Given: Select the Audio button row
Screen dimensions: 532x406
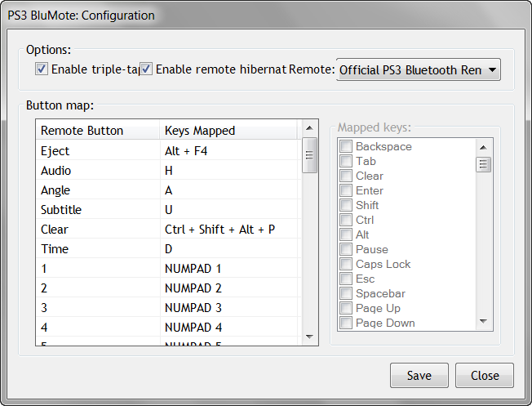Looking at the screenshot, I should tap(169, 171).
